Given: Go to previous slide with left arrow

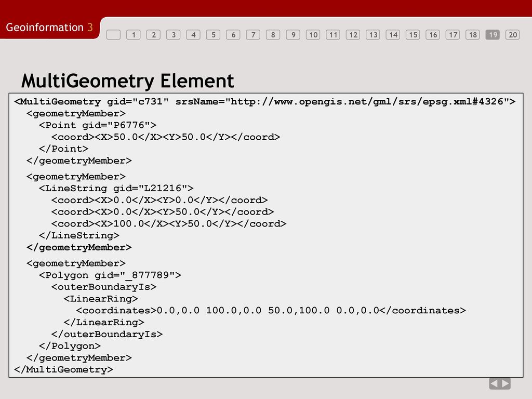Looking at the screenshot, I should click(495, 383).
